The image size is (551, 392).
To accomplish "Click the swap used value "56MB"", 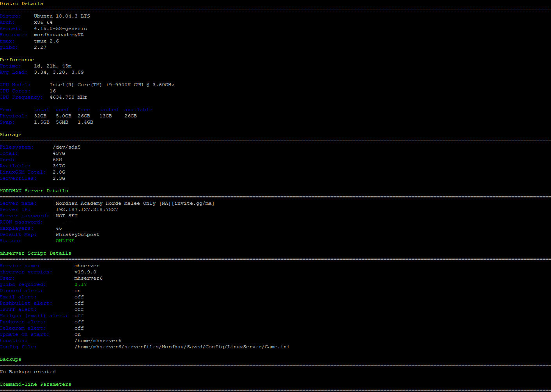I will point(62,122).
